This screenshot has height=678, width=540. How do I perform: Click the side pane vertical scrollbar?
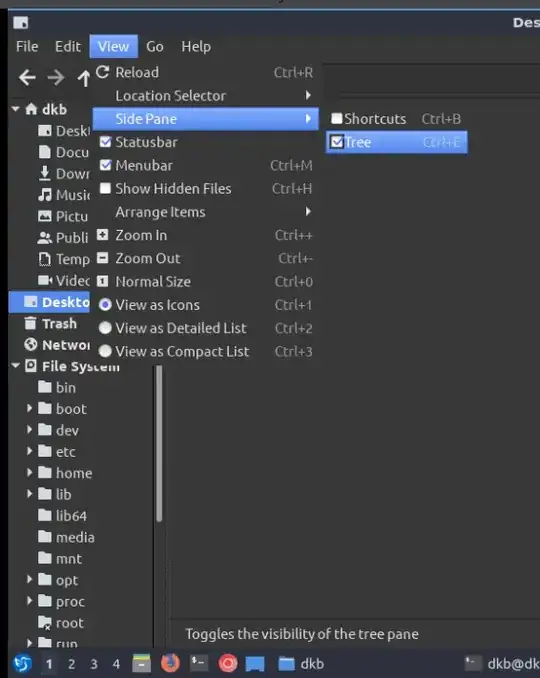click(x=159, y=443)
